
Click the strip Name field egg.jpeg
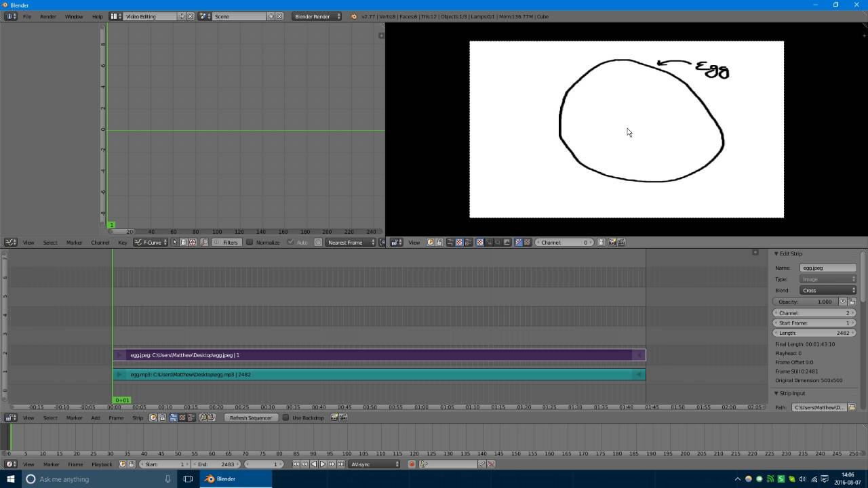coord(828,268)
